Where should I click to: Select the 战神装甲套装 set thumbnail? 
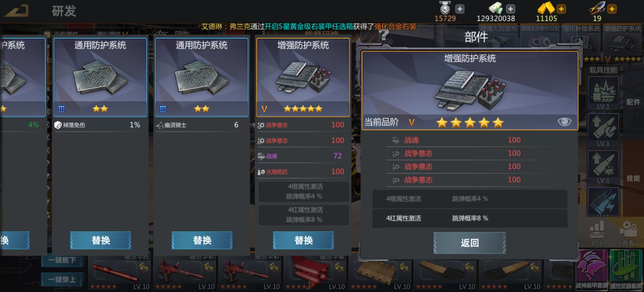click(x=592, y=270)
